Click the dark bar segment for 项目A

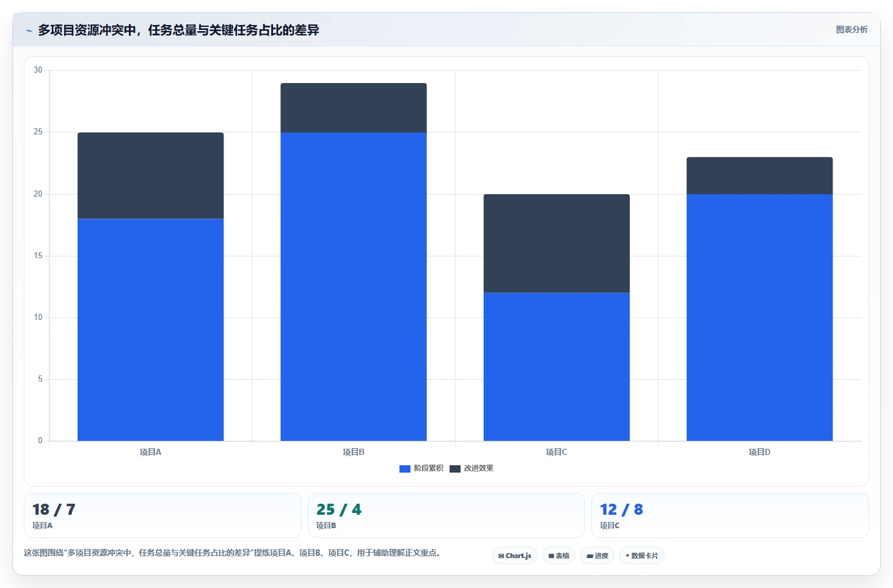pyautogui.click(x=150, y=176)
